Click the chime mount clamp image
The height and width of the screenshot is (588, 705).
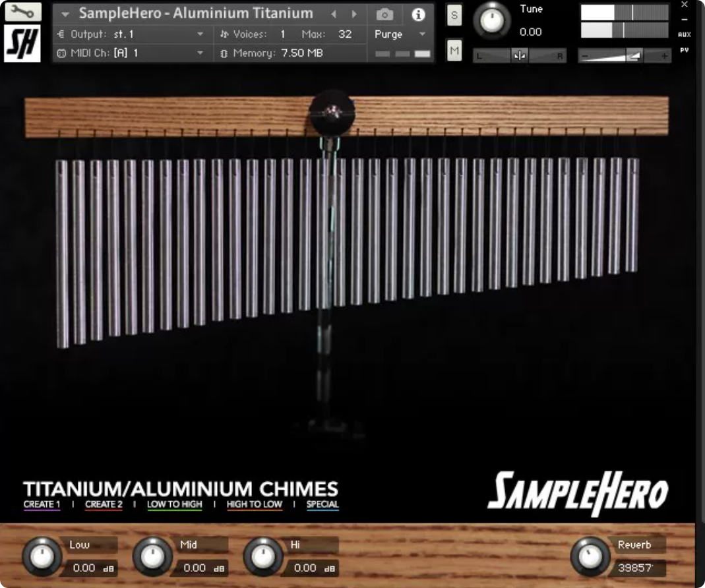(x=332, y=113)
